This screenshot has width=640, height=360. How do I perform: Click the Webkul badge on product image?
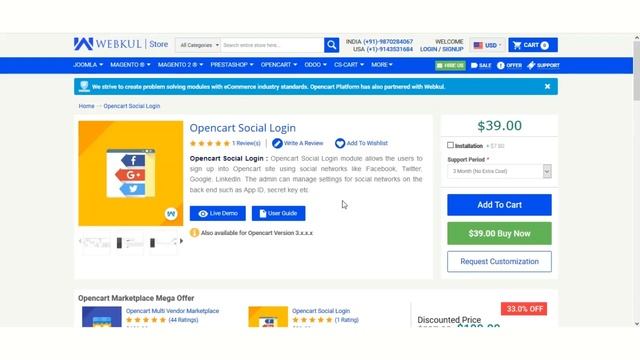(x=171, y=213)
